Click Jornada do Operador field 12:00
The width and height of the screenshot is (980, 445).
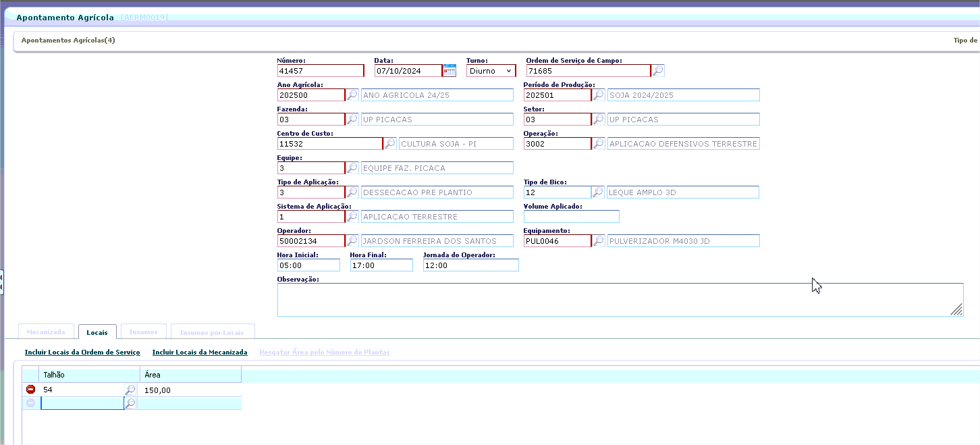coord(470,265)
